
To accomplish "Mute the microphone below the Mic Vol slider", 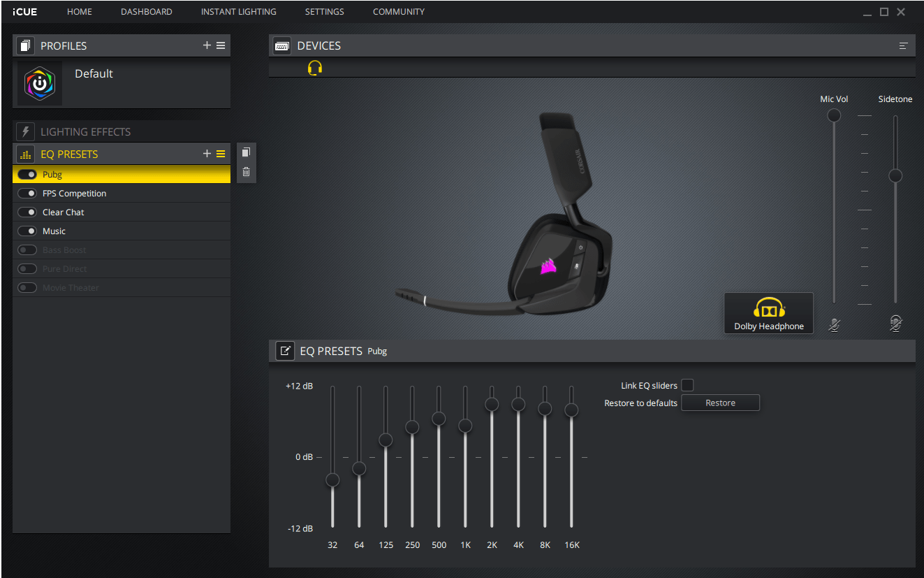I will (x=834, y=324).
